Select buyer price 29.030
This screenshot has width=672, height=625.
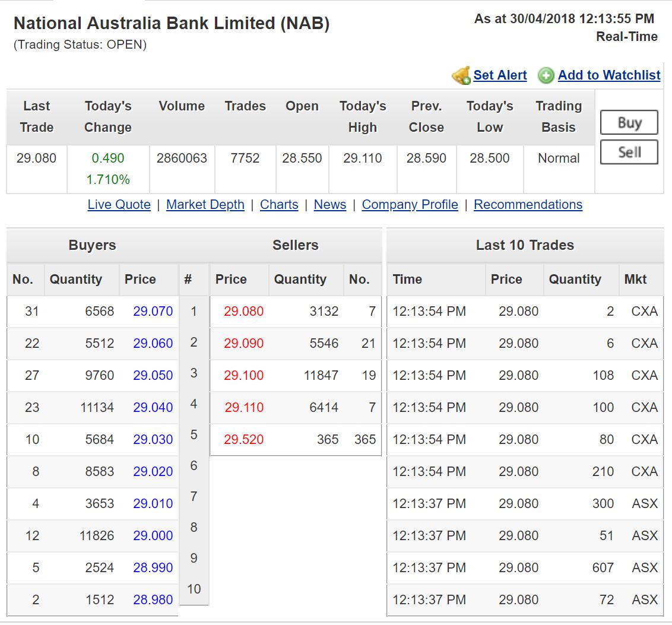click(x=153, y=439)
